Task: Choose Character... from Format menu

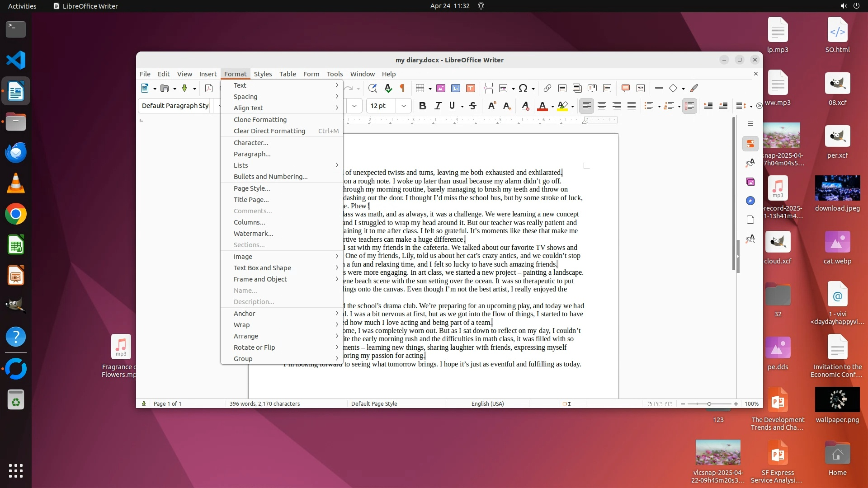Action: (251, 143)
